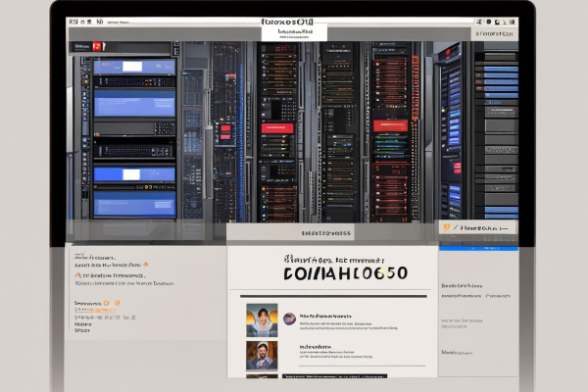Click orange icon in bar below server image
The image size is (588, 392).
(446, 227)
